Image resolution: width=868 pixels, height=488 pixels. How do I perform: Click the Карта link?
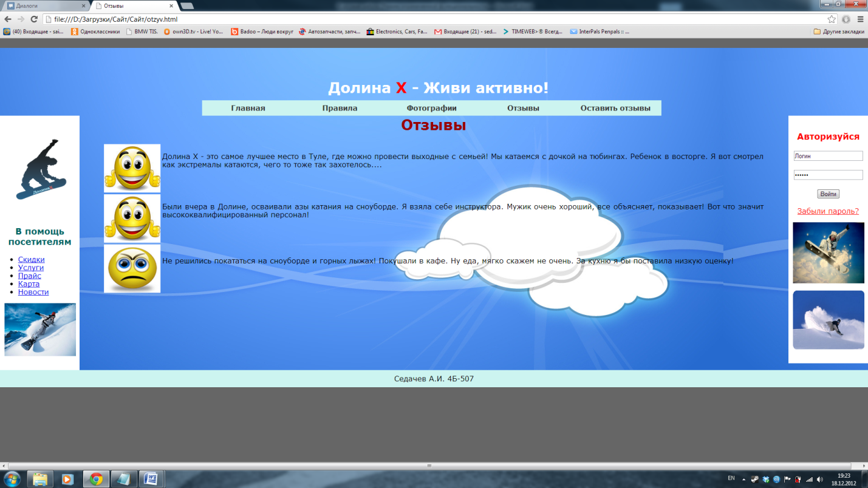point(29,283)
